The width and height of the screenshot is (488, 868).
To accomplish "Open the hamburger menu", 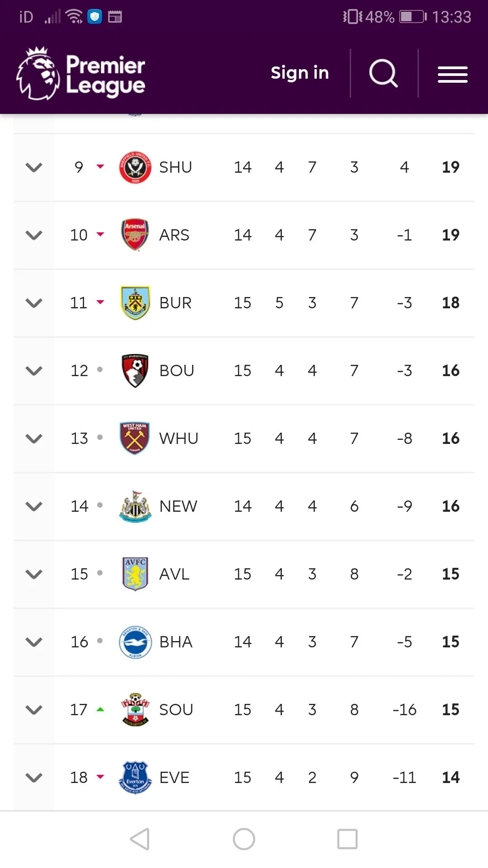I will pos(452,75).
